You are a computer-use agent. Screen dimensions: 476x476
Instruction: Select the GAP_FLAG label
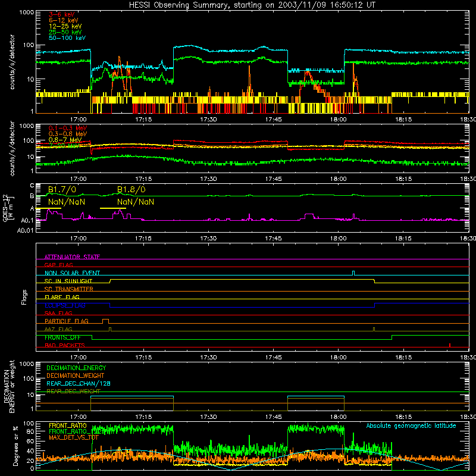(x=58, y=265)
